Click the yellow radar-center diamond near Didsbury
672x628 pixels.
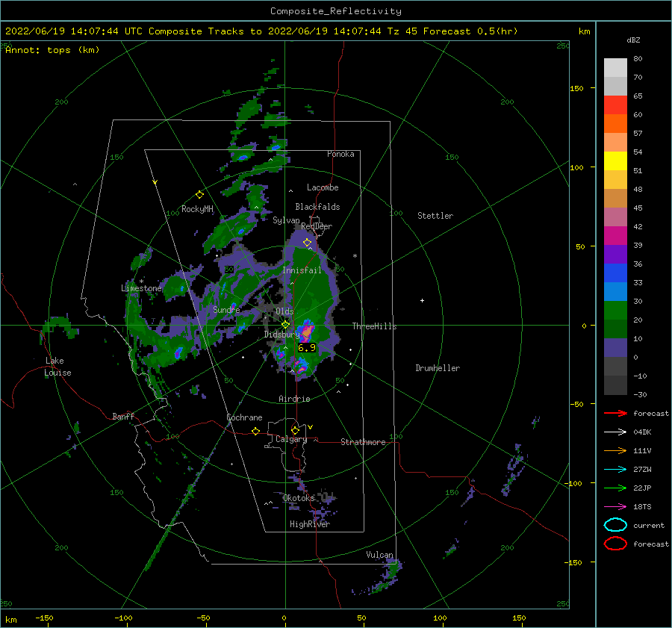pos(285,325)
